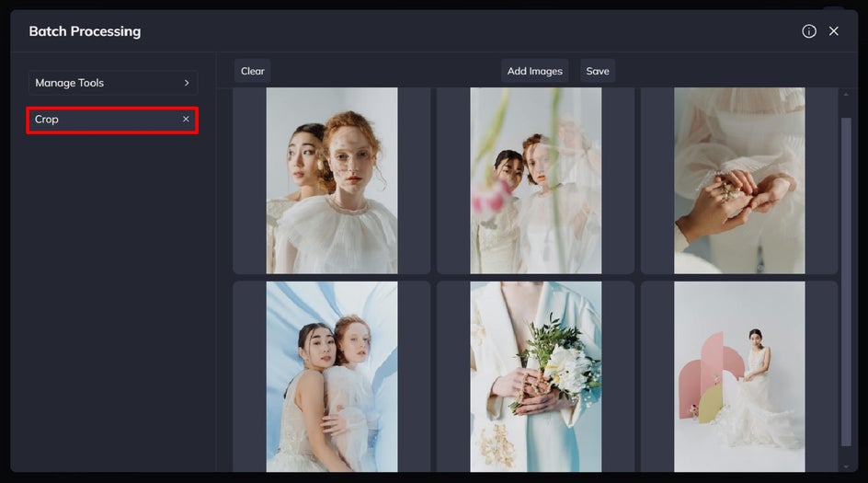Click the Clear button
The height and width of the screenshot is (483, 868).
[253, 71]
